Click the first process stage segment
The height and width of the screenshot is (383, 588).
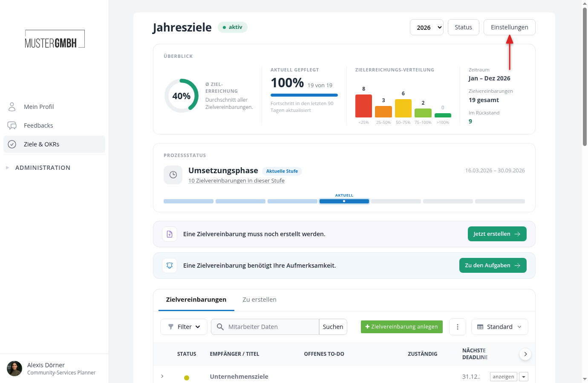click(188, 201)
